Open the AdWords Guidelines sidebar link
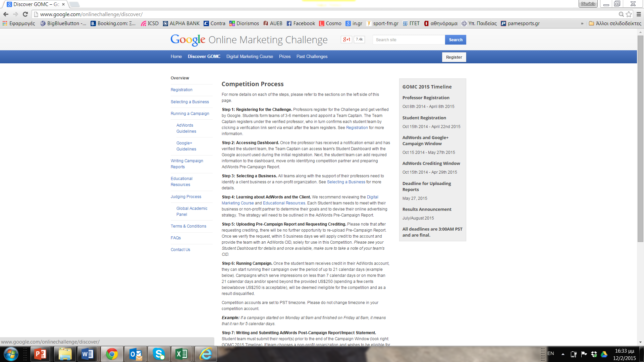 pos(186,128)
